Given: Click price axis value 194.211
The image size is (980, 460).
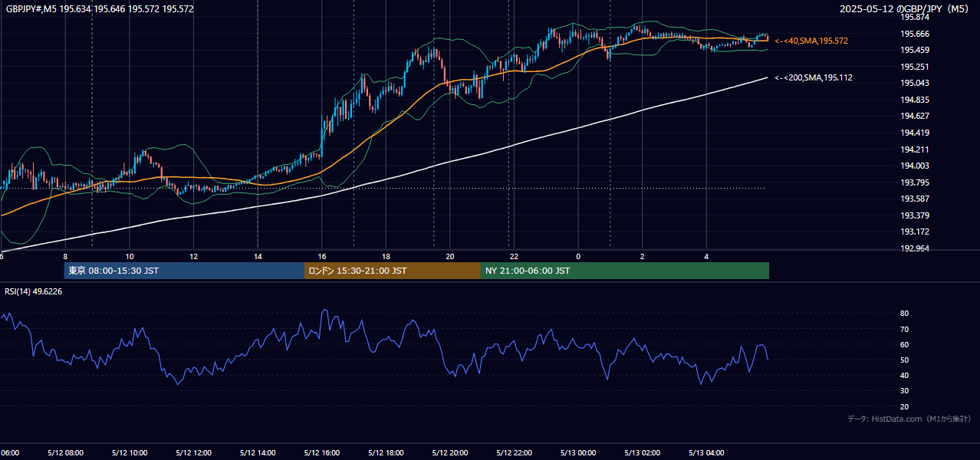Looking at the screenshot, I should click(915, 149).
